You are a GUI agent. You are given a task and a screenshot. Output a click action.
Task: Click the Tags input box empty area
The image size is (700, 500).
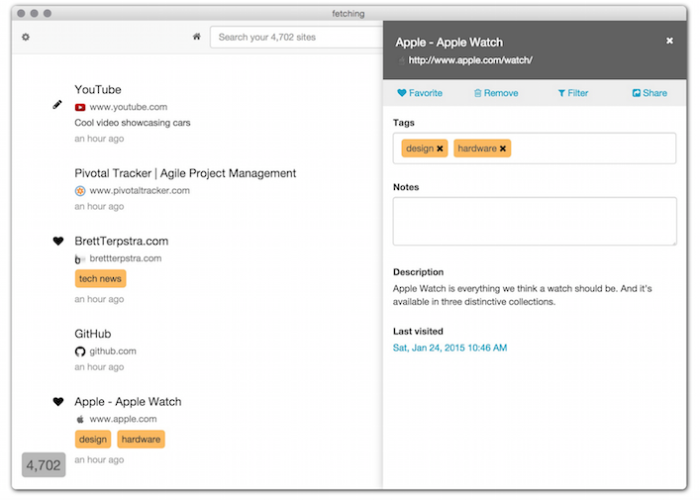pos(594,149)
